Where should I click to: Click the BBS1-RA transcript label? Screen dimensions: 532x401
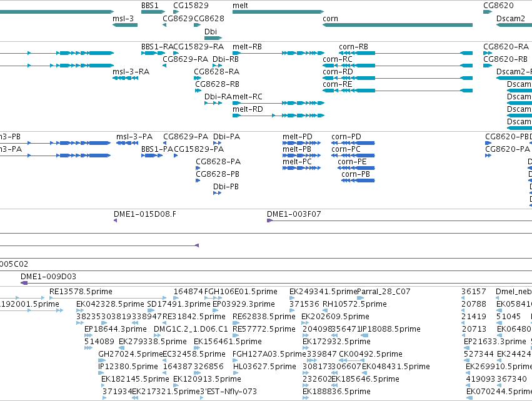tap(157, 47)
